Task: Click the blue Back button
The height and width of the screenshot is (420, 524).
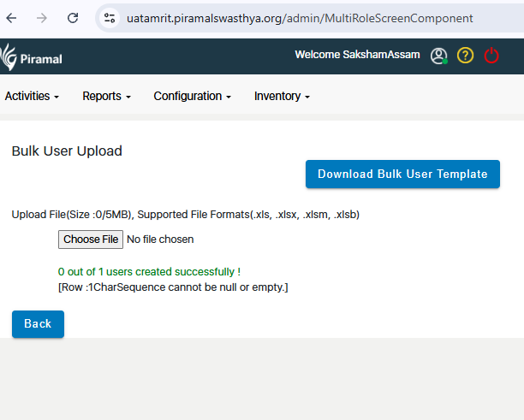Action: [38, 324]
